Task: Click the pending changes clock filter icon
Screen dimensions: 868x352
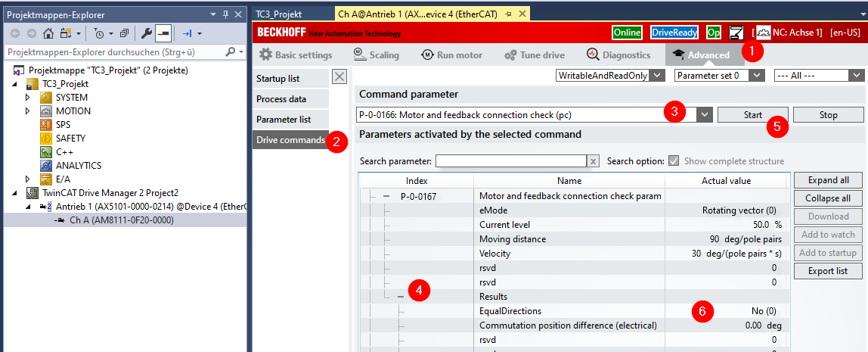Action: tap(100, 33)
